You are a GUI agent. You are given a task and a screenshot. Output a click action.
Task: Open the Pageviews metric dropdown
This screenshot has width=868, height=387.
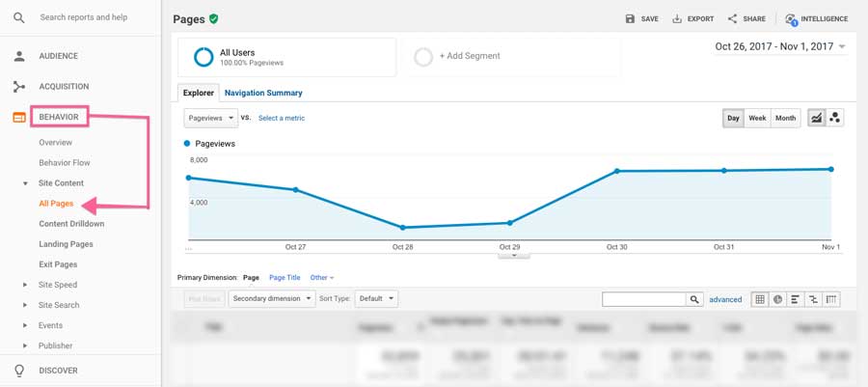pyautogui.click(x=210, y=118)
